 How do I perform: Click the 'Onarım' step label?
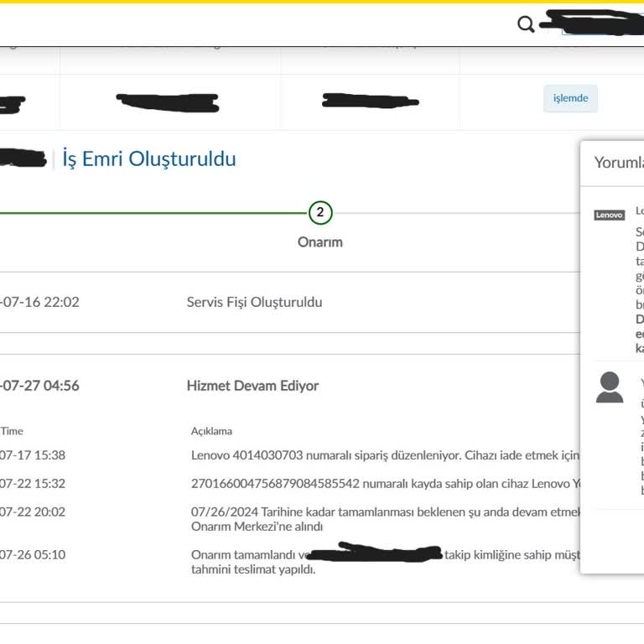pyautogui.click(x=320, y=241)
